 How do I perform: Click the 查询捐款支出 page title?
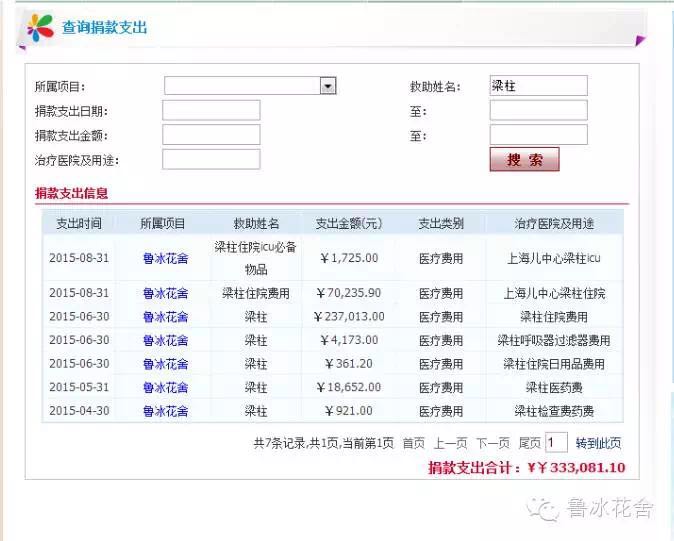point(104,28)
